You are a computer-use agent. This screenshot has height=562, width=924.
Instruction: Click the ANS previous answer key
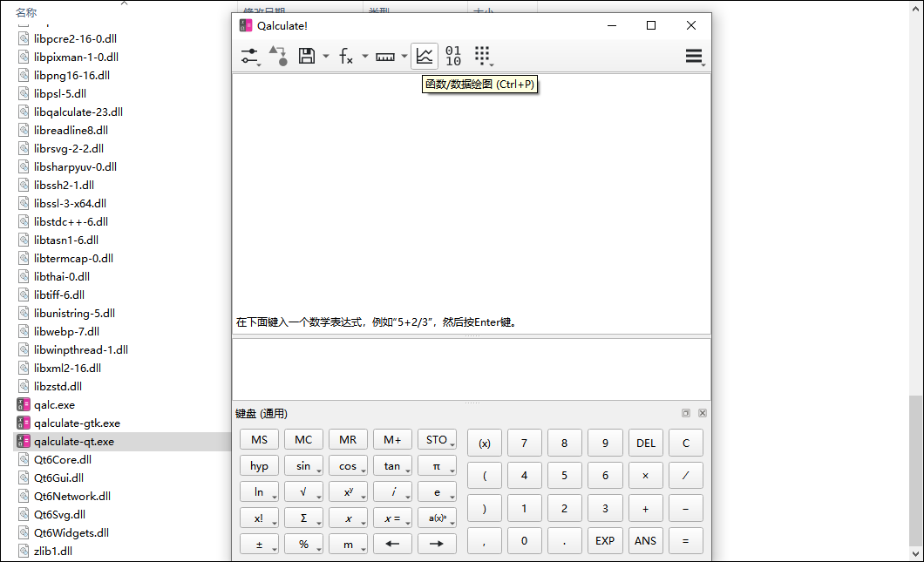(645, 541)
